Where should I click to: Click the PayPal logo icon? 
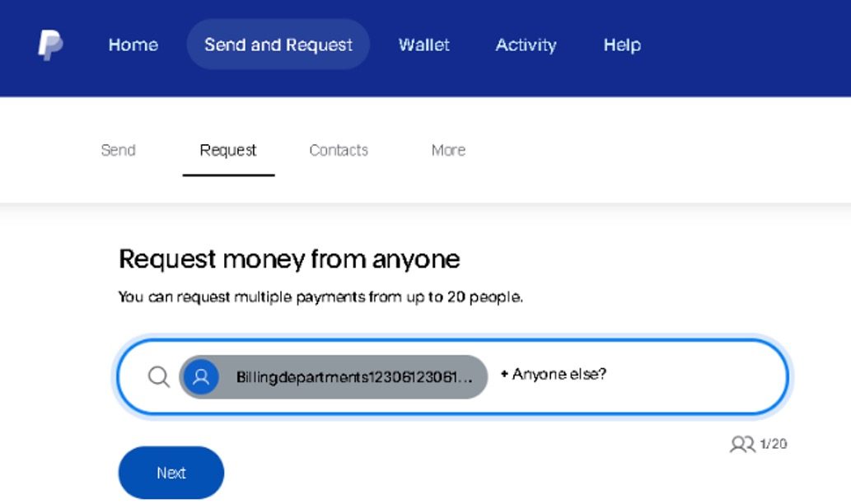click(50, 45)
